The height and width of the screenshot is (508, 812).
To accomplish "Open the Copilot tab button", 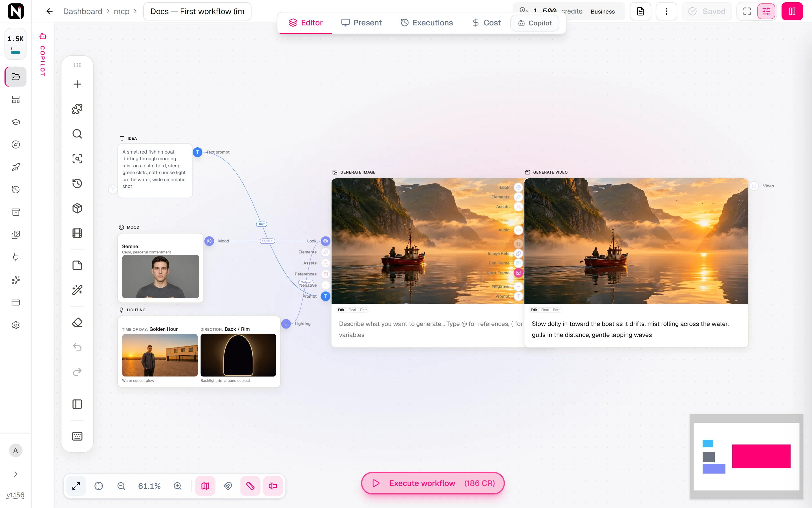I will click(535, 23).
